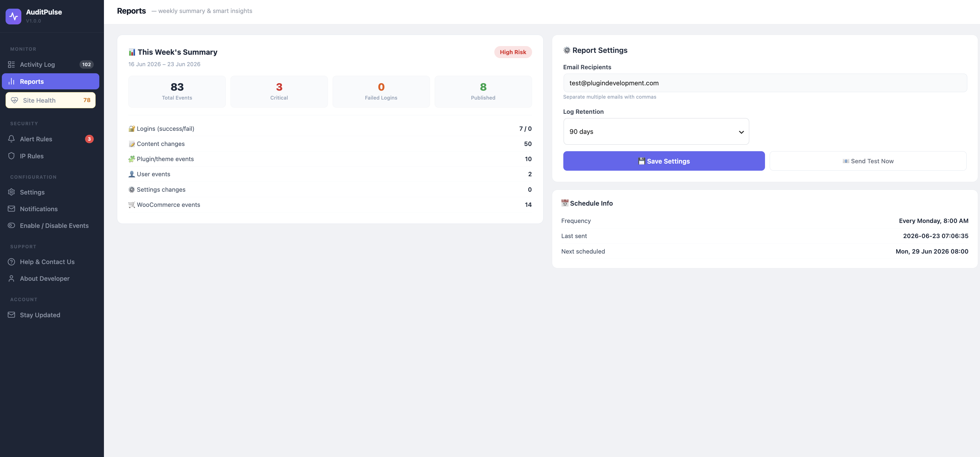
Task: Open Enable / Disable Events
Action: click(x=51, y=225)
